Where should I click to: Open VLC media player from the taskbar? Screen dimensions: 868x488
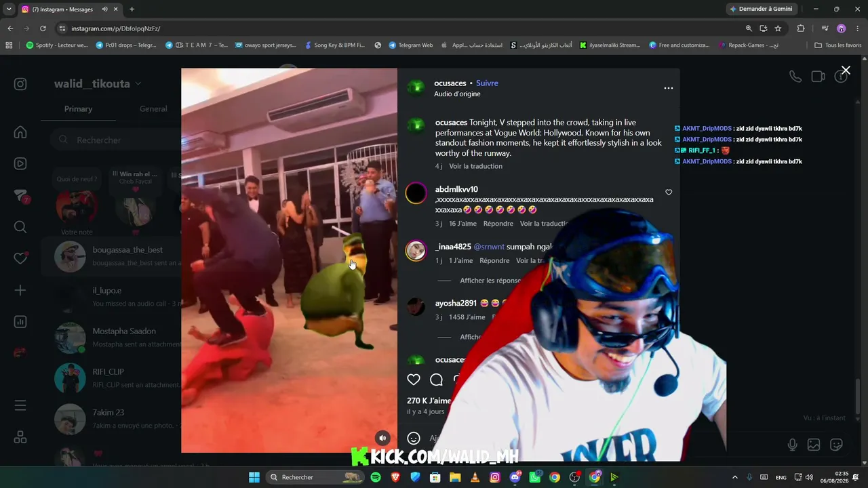click(x=475, y=477)
